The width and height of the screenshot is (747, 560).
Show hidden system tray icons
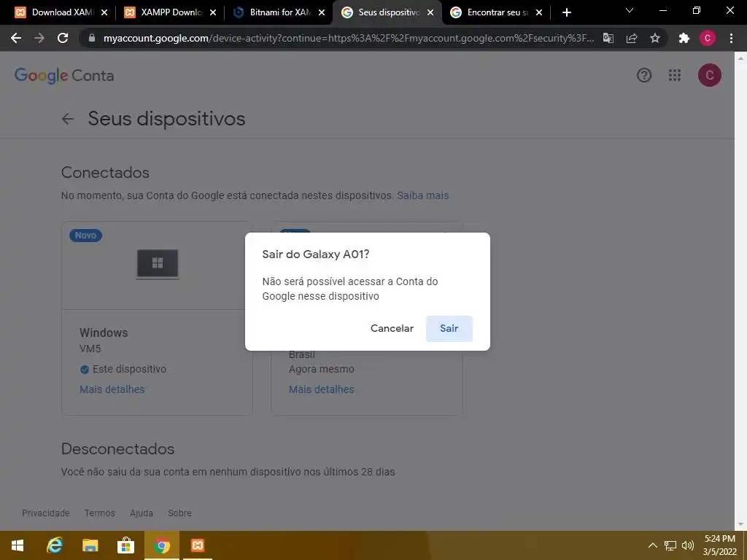pos(653,545)
